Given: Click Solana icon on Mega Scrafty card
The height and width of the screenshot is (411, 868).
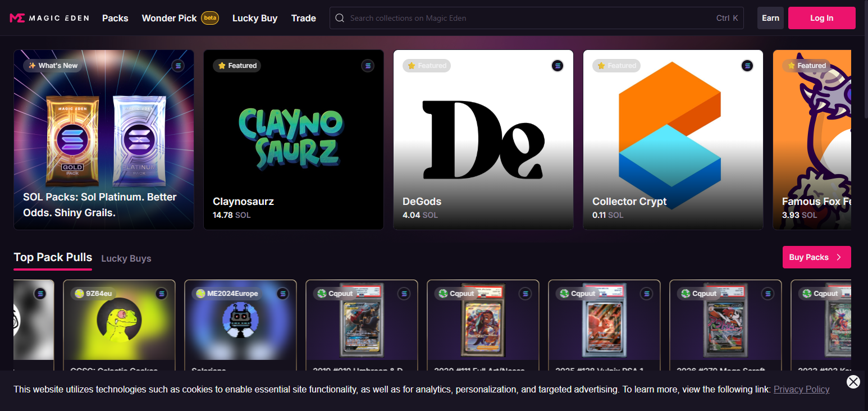Looking at the screenshot, I should 768,294.
